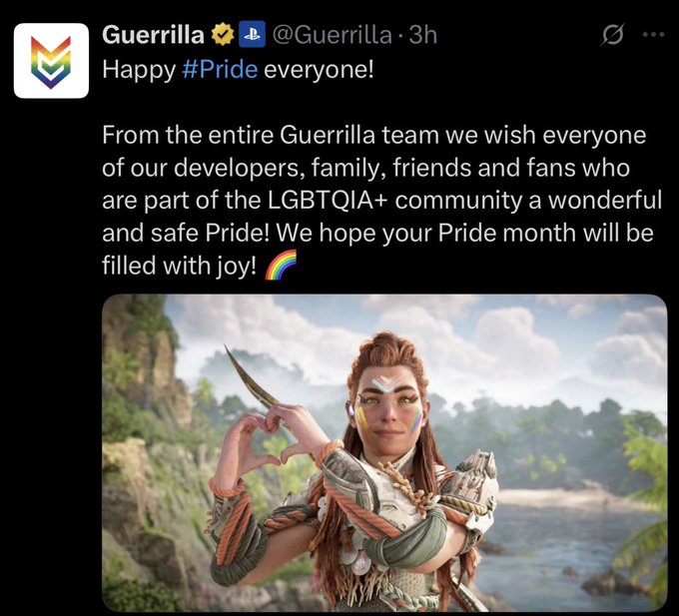Follow the #Pride hashtag link

coord(220,69)
